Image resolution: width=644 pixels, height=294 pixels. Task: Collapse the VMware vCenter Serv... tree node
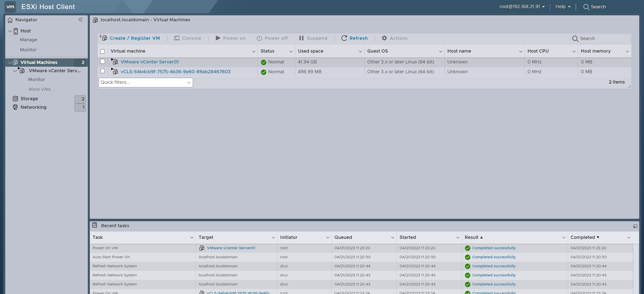pyautogui.click(x=15, y=71)
